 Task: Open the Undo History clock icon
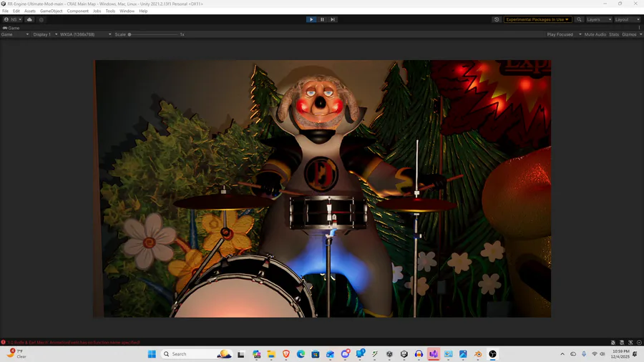(497, 19)
